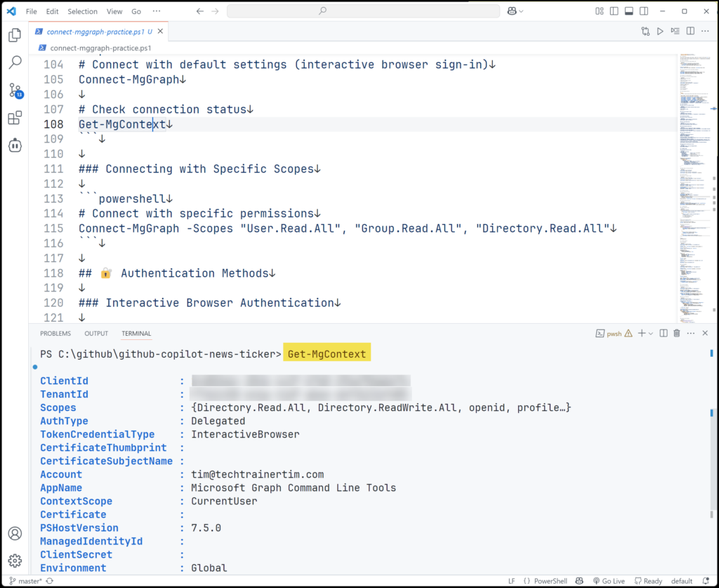Toggle the secondary side bar visibility
The image size is (719, 588).
644,11
